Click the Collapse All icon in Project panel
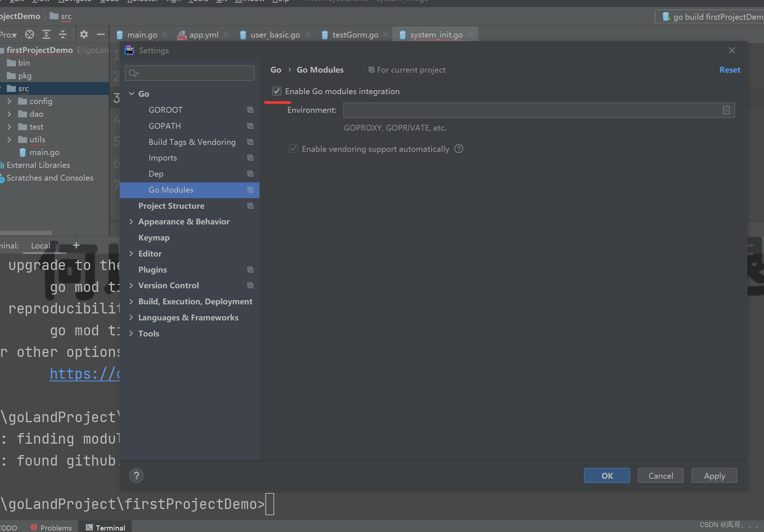This screenshot has width=764, height=532. (x=63, y=35)
